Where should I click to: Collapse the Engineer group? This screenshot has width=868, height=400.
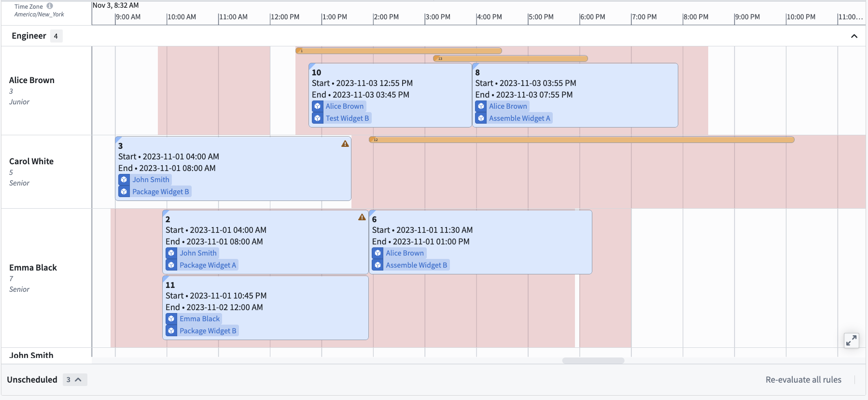[854, 36]
